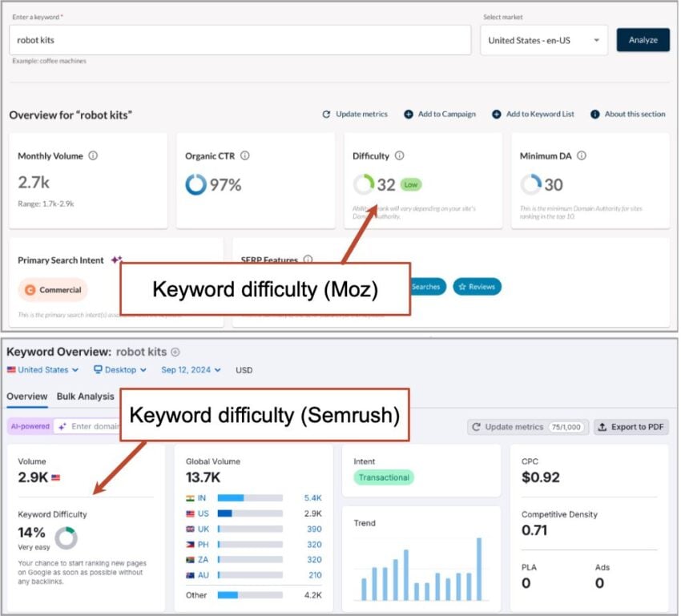Screen dimensions: 681x616
Task: Open the Desktop device dropdown
Action: point(120,370)
